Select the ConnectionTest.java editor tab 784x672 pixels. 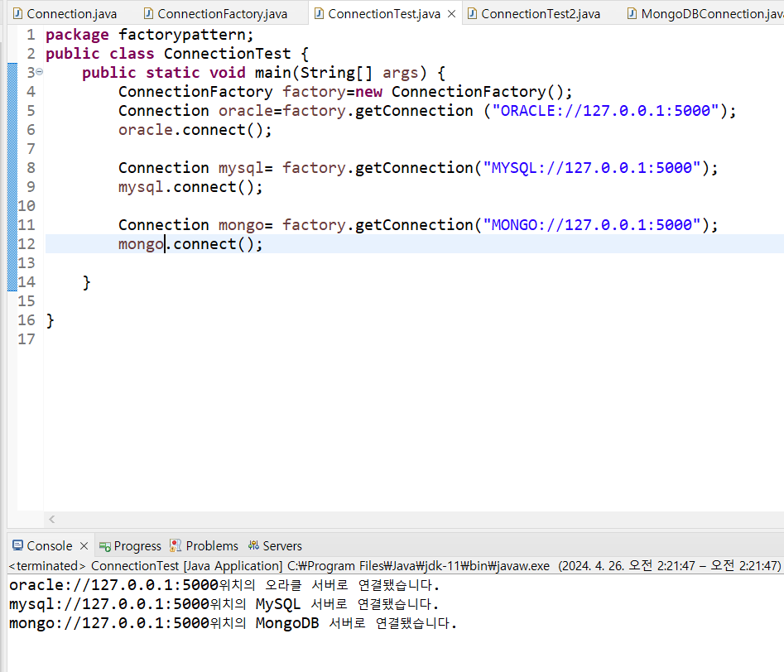(x=384, y=13)
